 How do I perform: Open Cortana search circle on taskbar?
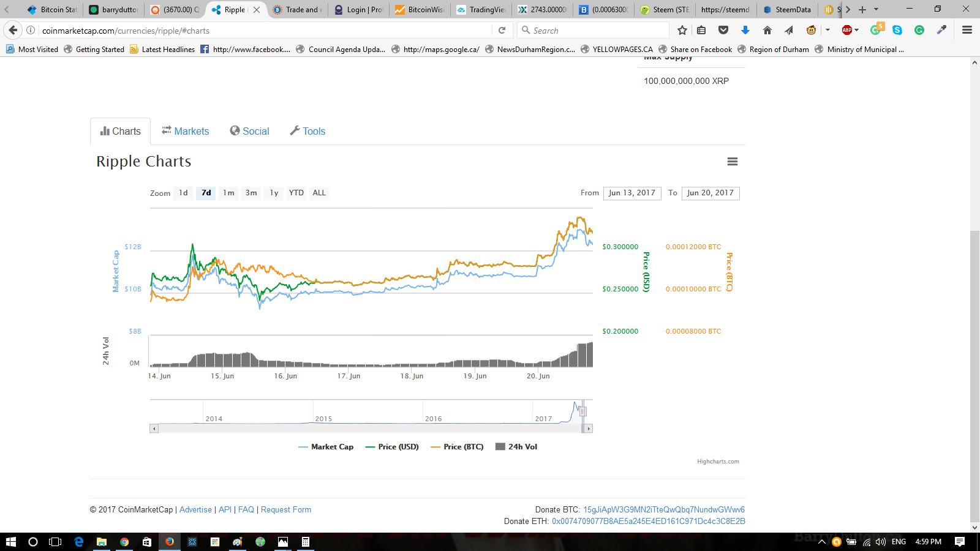click(33, 542)
